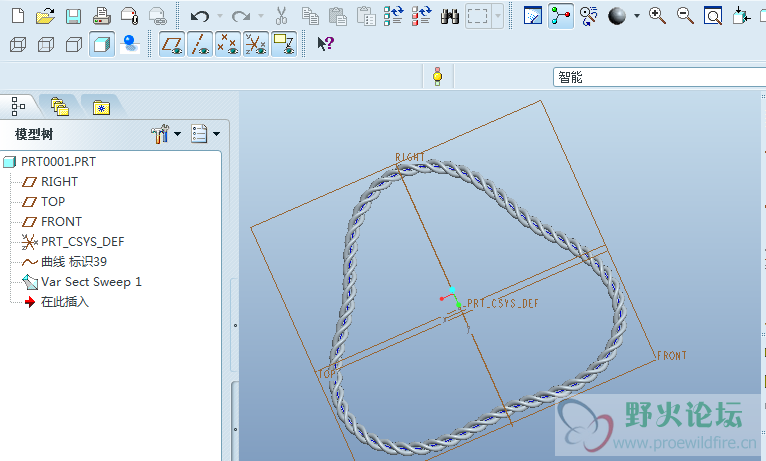Toggle datum axes display
The width and height of the screenshot is (766, 461).
click(x=200, y=44)
